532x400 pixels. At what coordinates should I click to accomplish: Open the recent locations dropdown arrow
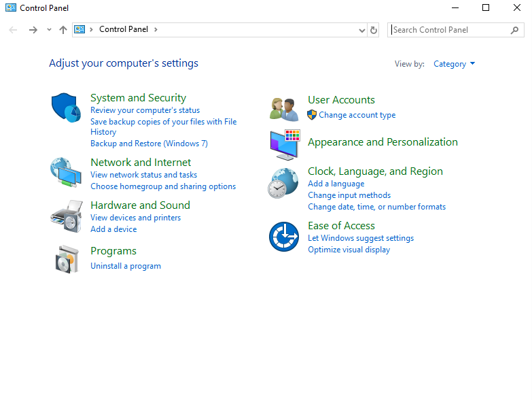[49, 30]
